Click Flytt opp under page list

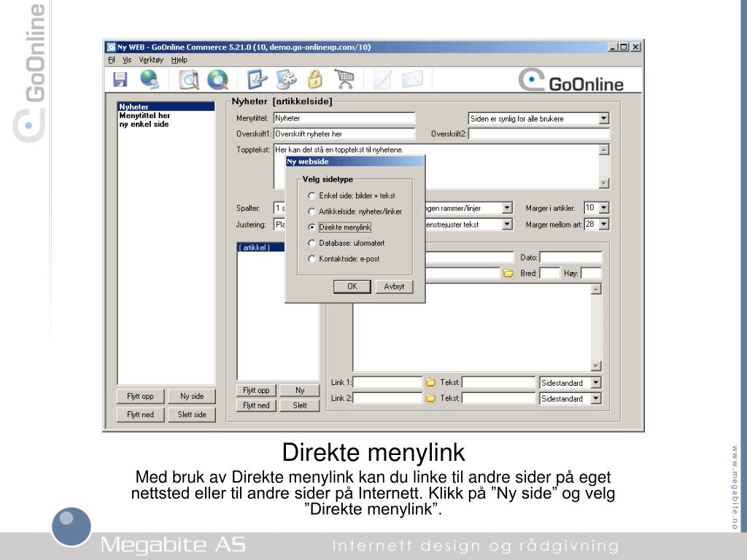(141, 396)
